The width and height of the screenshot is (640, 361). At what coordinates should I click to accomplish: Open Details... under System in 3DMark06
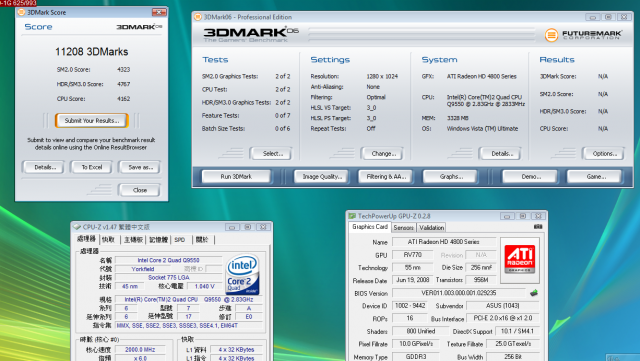pos(500,154)
